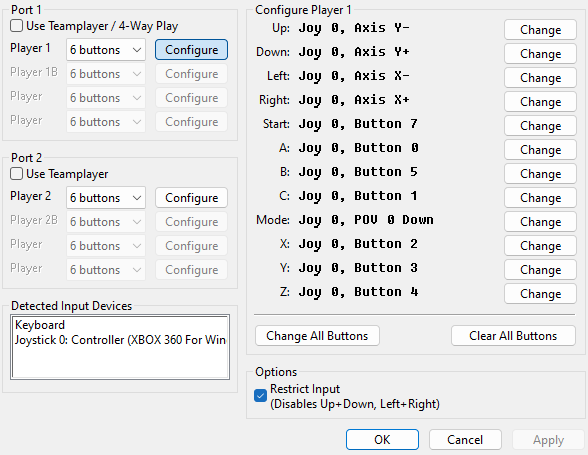Click Configure button for Player 1
The width and height of the screenshot is (588, 455).
click(191, 50)
